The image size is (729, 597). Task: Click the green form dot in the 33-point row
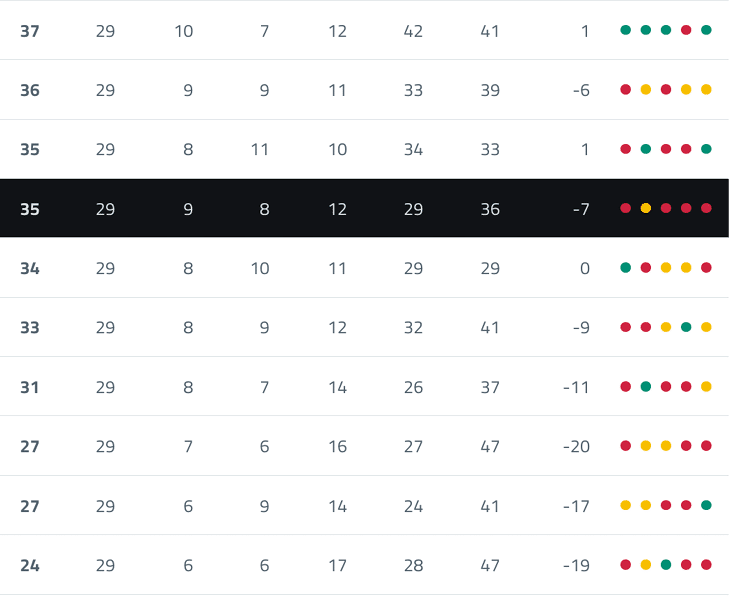pos(686,327)
